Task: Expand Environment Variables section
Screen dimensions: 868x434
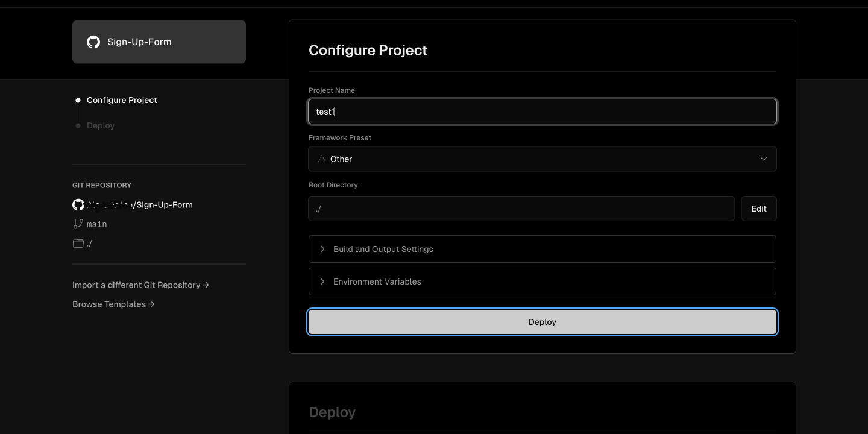Action: tap(542, 281)
